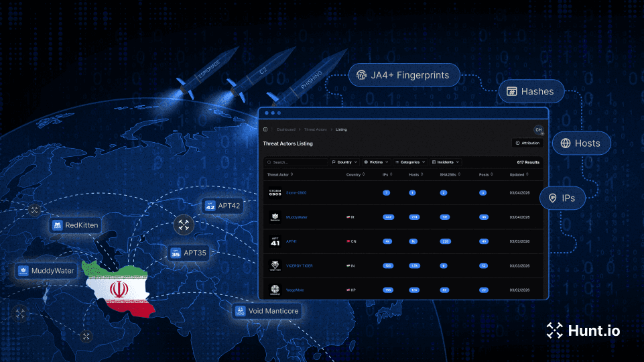
Task: Click the WageMole actor logo
Action: coord(275,290)
